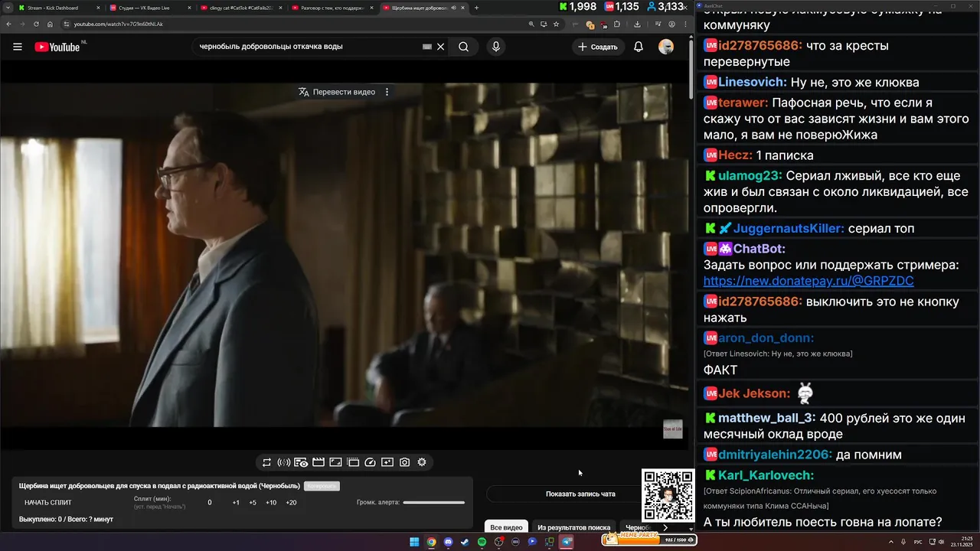Open a new browser tab

tap(476, 8)
